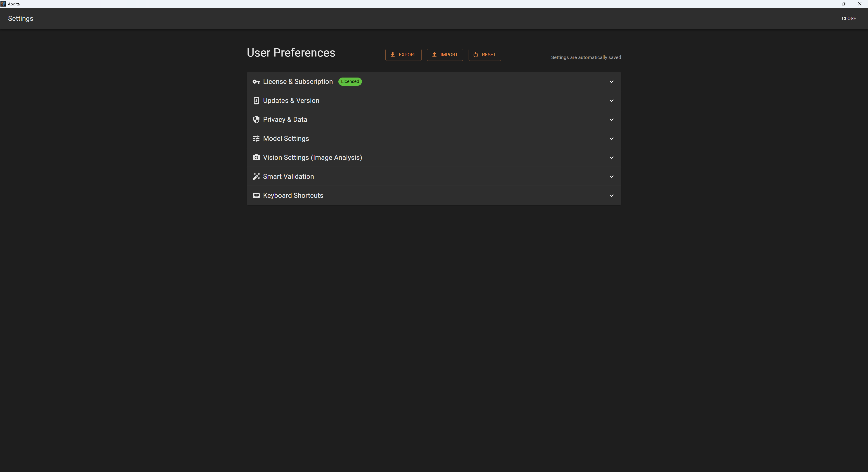
Task: Import settings with the IMPORT button
Action: click(x=444, y=54)
